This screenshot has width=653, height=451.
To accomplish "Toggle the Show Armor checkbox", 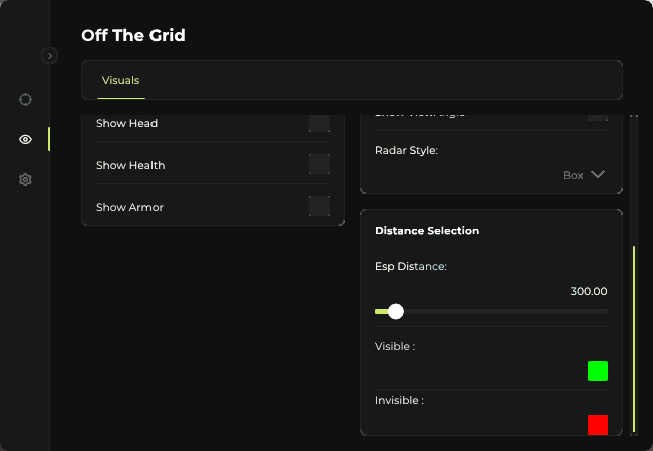I will (319, 206).
